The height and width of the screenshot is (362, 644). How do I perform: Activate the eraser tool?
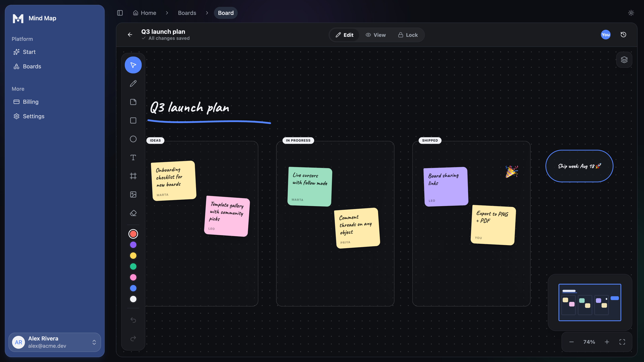(x=133, y=213)
